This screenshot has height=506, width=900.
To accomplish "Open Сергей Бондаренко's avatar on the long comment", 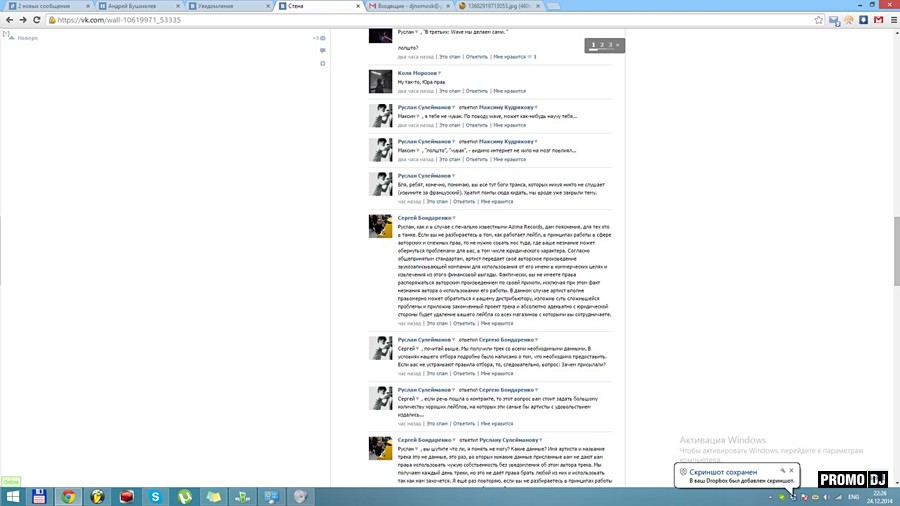I will (380, 226).
